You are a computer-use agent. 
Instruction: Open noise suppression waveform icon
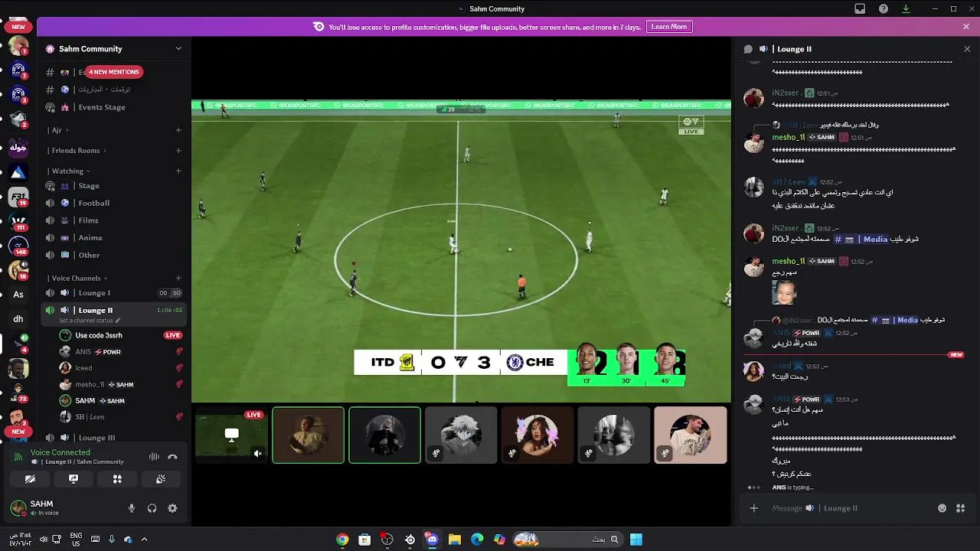[154, 457]
